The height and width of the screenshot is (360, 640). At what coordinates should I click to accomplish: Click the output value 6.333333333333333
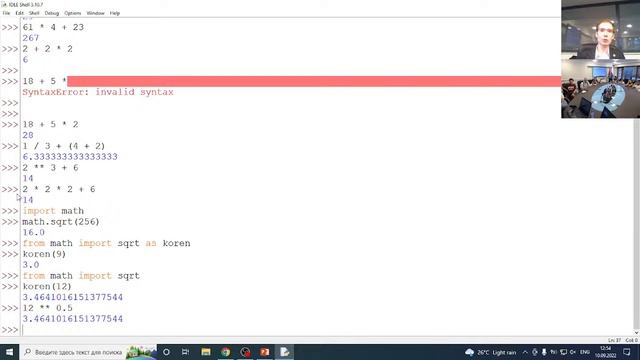click(70, 157)
